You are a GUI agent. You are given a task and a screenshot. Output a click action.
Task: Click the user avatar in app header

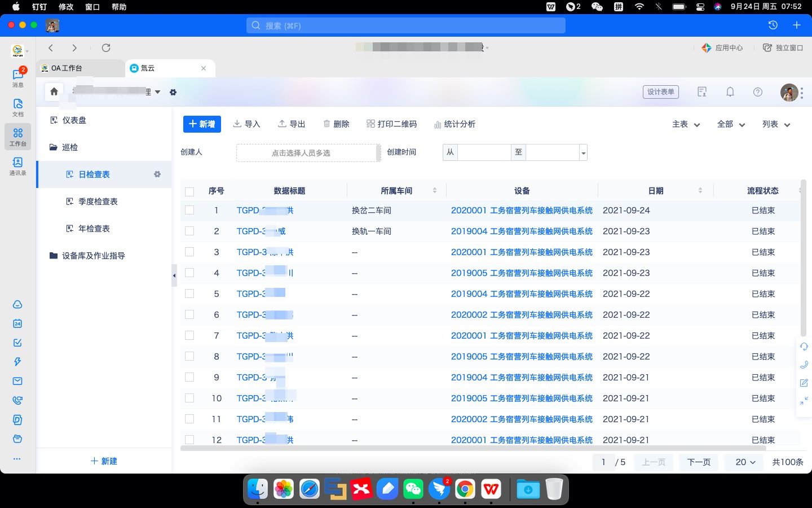tap(789, 92)
